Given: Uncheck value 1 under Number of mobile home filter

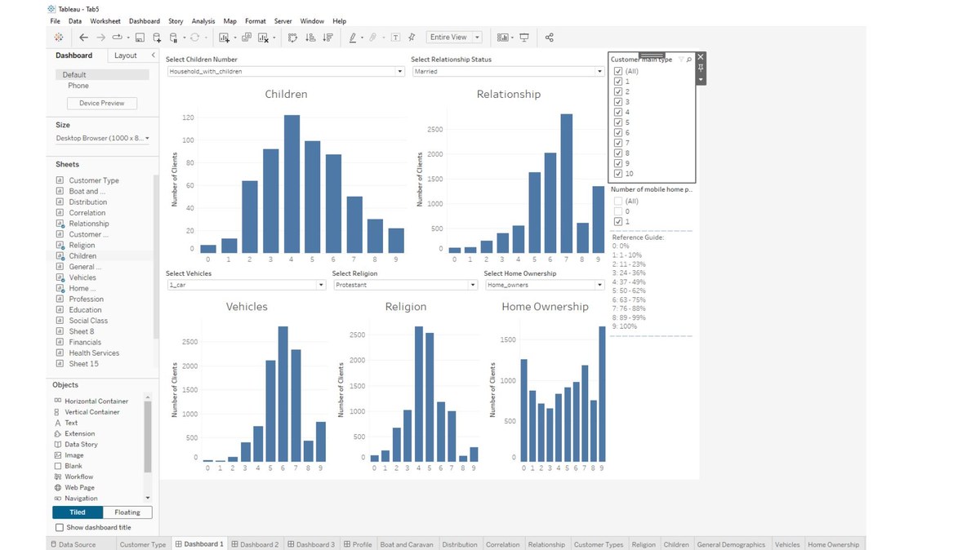Looking at the screenshot, I should (x=618, y=222).
